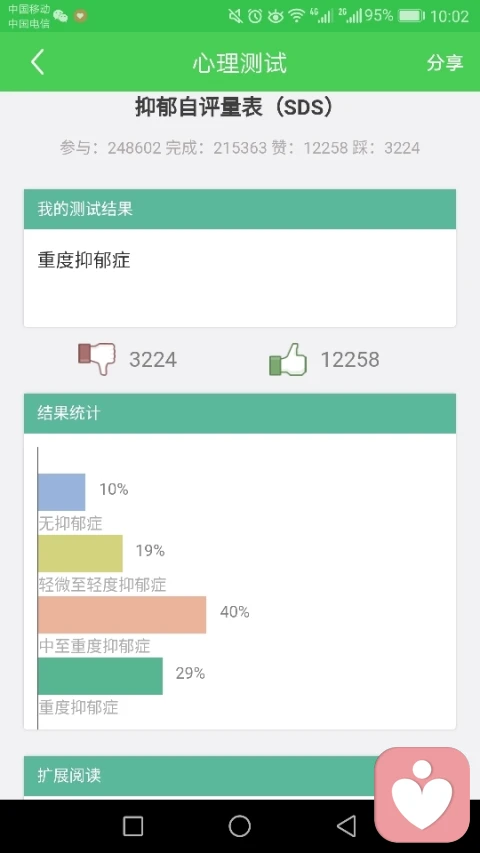Tap the 分享 share button
The image size is (480, 853).
point(445,63)
